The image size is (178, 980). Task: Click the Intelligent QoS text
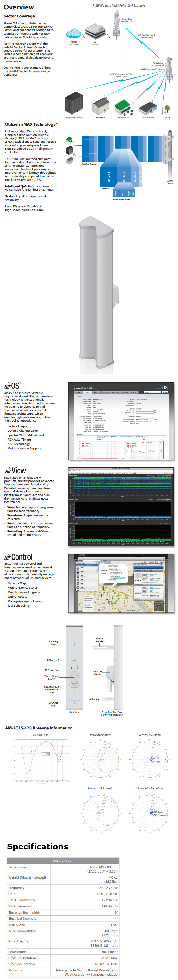click(16, 187)
